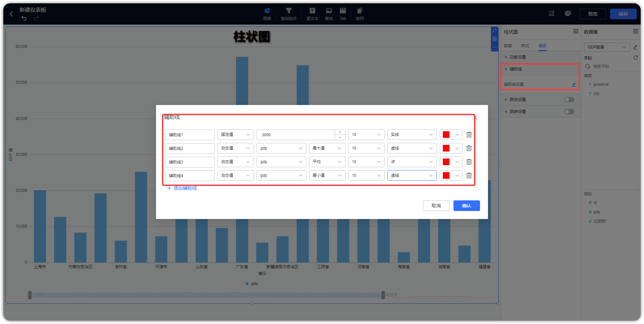The width and height of the screenshot is (644, 324).
Task: Switch to the 高级 tab
Action: click(x=542, y=46)
